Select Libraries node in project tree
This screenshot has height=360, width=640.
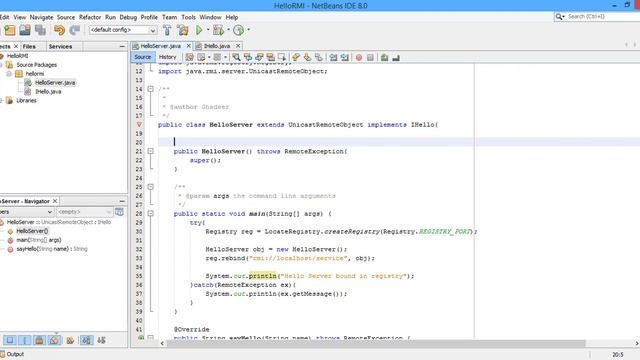(27, 100)
